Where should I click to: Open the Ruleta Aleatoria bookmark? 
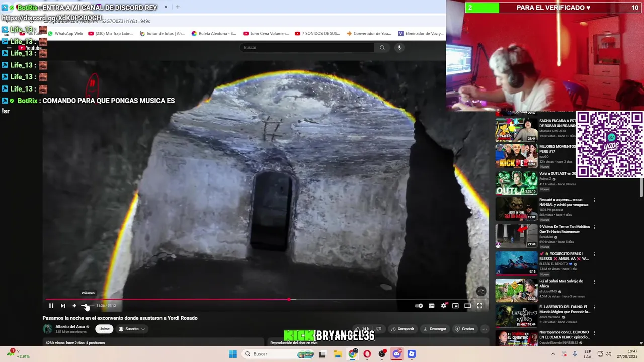[214, 34]
